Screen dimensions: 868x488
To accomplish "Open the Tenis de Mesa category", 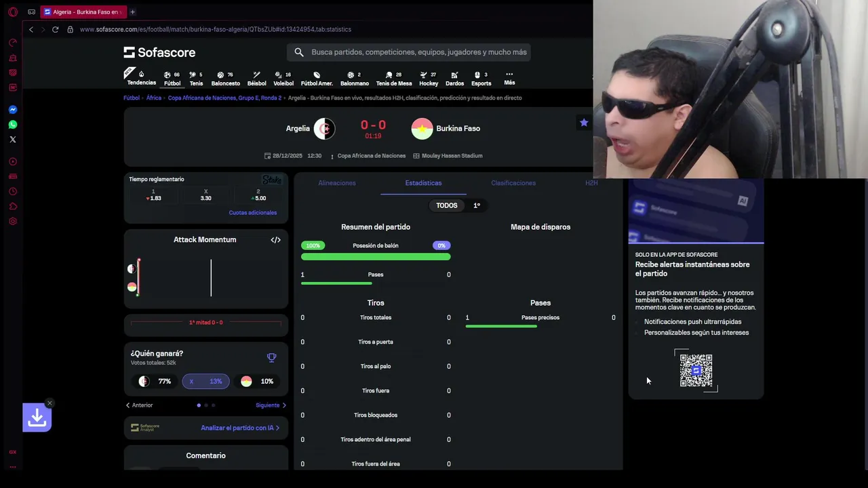I will click(x=394, y=79).
